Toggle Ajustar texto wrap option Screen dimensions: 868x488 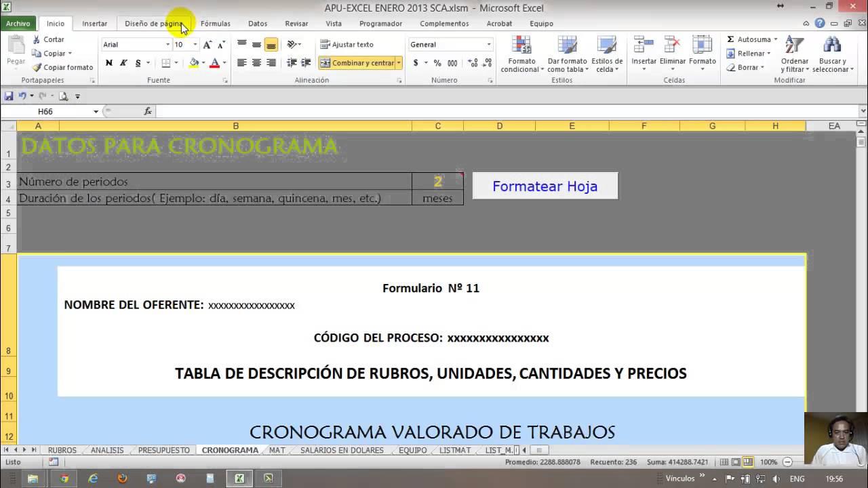click(347, 45)
